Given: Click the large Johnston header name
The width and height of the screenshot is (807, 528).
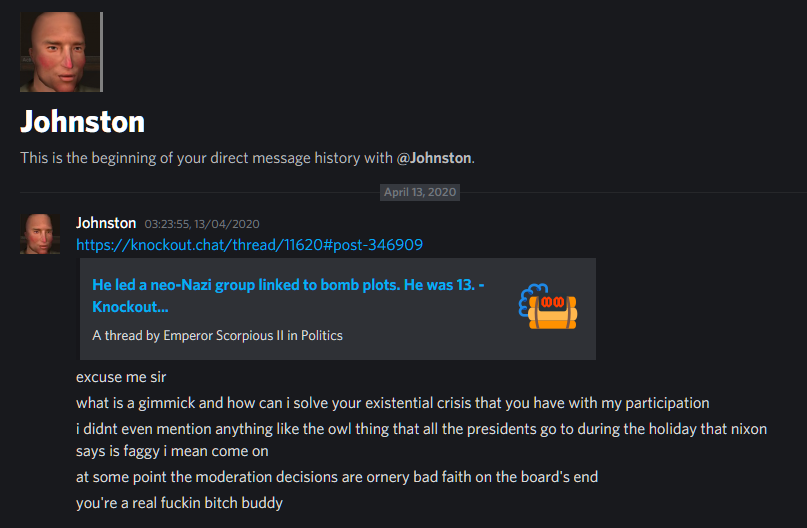Looking at the screenshot, I should point(82,122).
